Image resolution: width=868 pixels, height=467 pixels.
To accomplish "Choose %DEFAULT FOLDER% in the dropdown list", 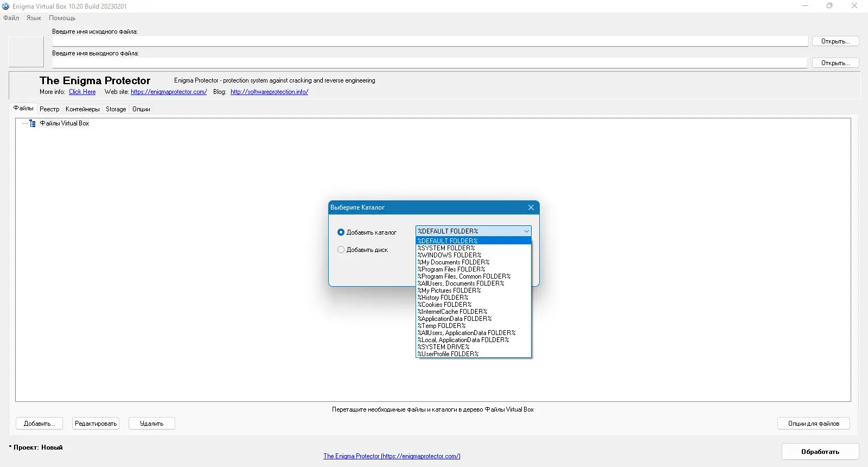I will point(473,241).
